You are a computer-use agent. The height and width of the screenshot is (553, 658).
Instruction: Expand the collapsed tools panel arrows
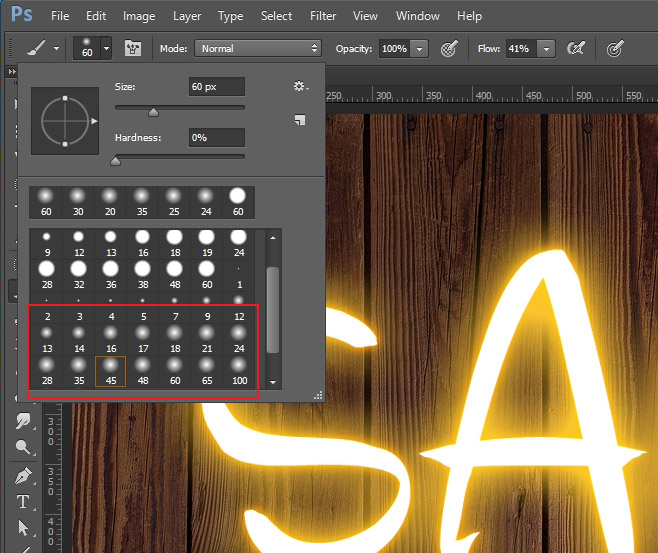(12, 71)
